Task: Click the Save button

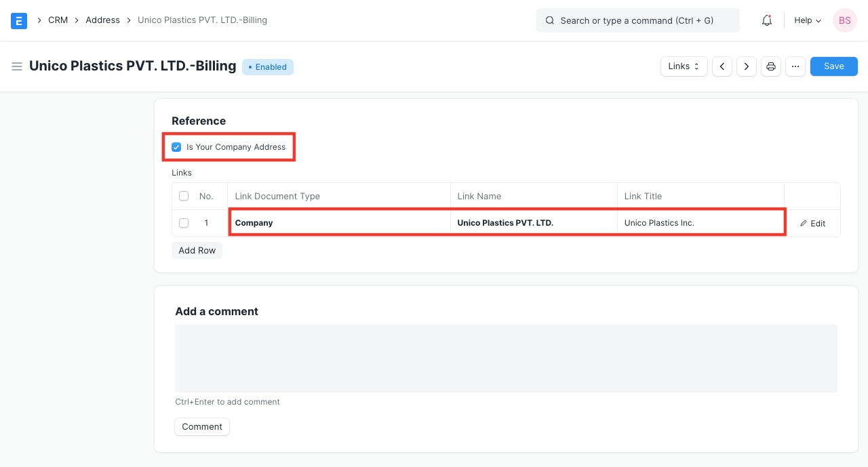Action: pos(833,66)
